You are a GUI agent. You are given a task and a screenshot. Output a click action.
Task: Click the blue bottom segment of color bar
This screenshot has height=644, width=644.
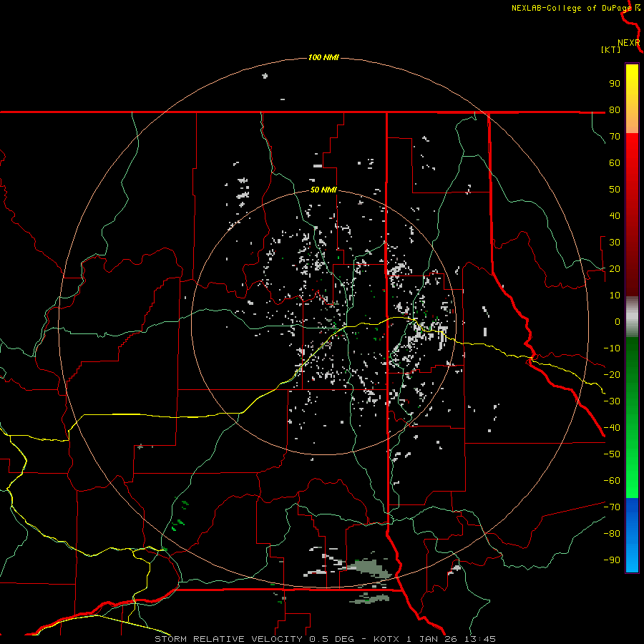[x=632, y=535]
